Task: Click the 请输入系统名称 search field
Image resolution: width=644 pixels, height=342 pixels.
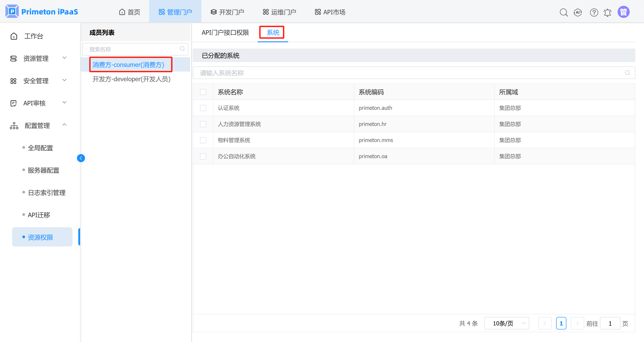Action: click(410, 73)
